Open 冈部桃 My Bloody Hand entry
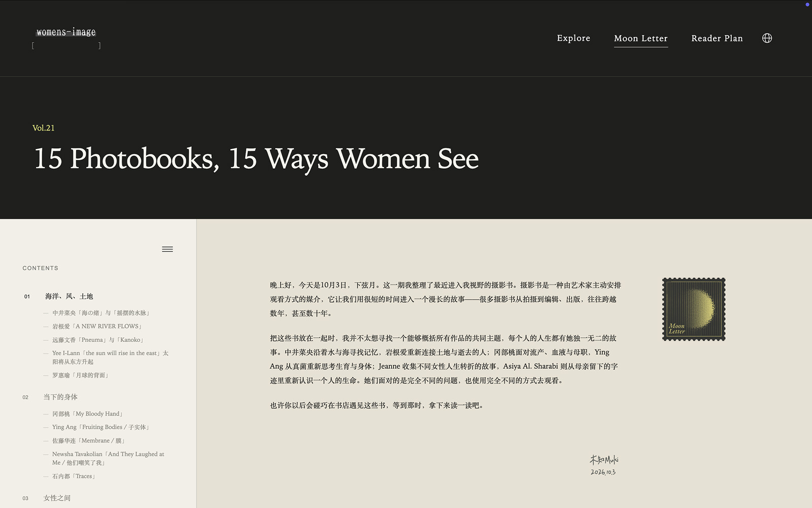The image size is (812, 508). (x=88, y=414)
